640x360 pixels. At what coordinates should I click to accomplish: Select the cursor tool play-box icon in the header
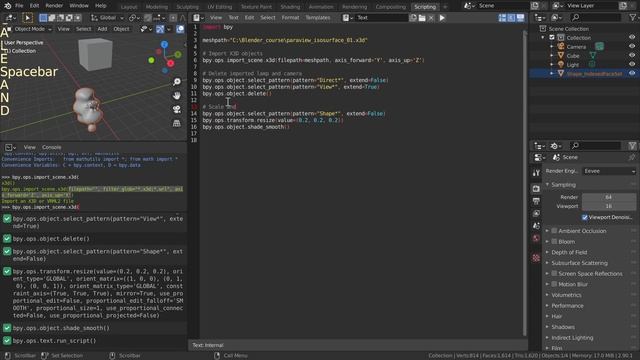pos(27,18)
